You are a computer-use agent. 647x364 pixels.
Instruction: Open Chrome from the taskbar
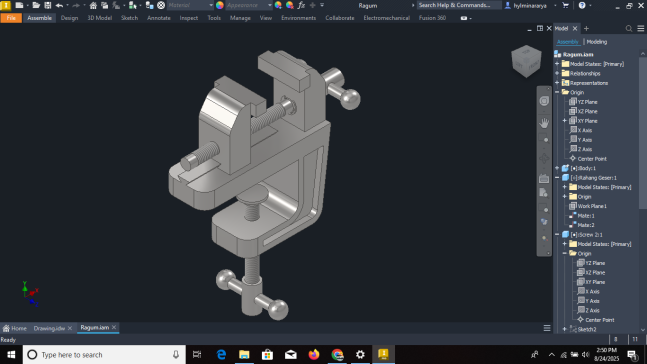coord(337,355)
